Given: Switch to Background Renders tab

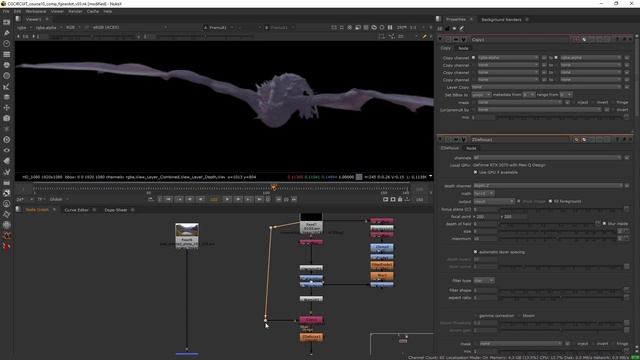Looking at the screenshot, I should (x=501, y=20).
